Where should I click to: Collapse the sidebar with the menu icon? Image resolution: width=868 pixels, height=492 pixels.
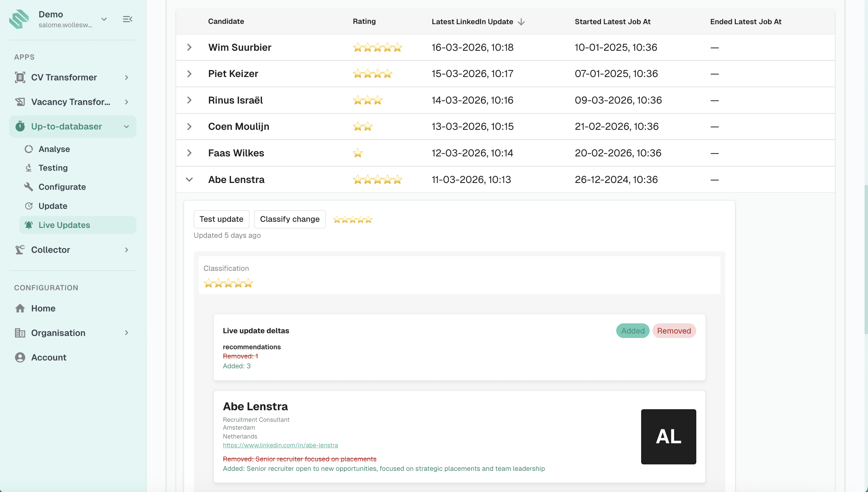(127, 19)
